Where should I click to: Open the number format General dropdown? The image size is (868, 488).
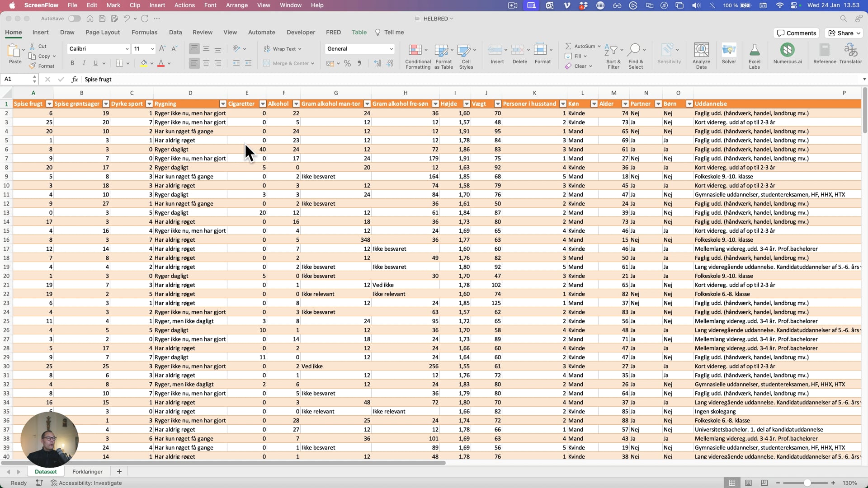391,49
